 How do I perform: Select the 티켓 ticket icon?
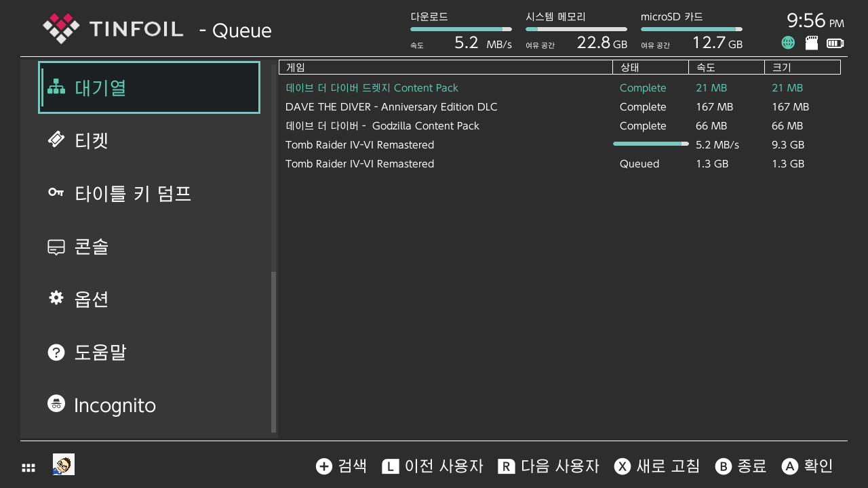[x=56, y=140]
